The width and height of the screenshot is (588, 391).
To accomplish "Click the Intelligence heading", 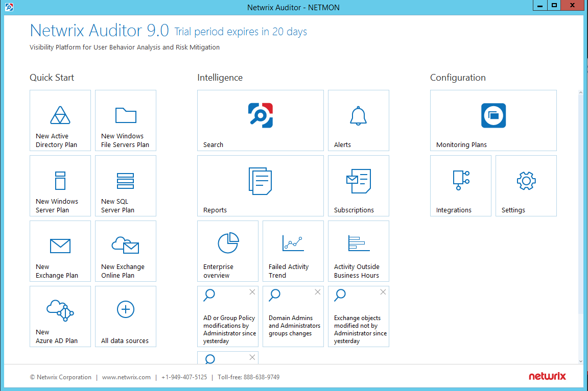I will pos(220,78).
